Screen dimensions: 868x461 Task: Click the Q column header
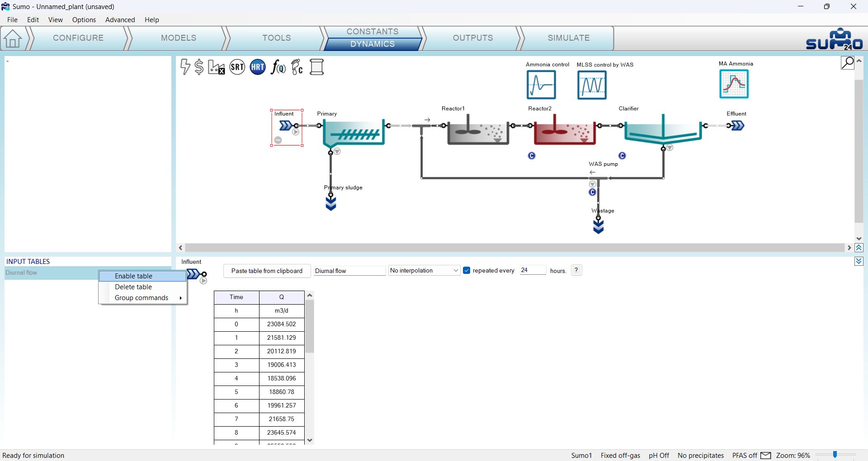pyautogui.click(x=282, y=297)
